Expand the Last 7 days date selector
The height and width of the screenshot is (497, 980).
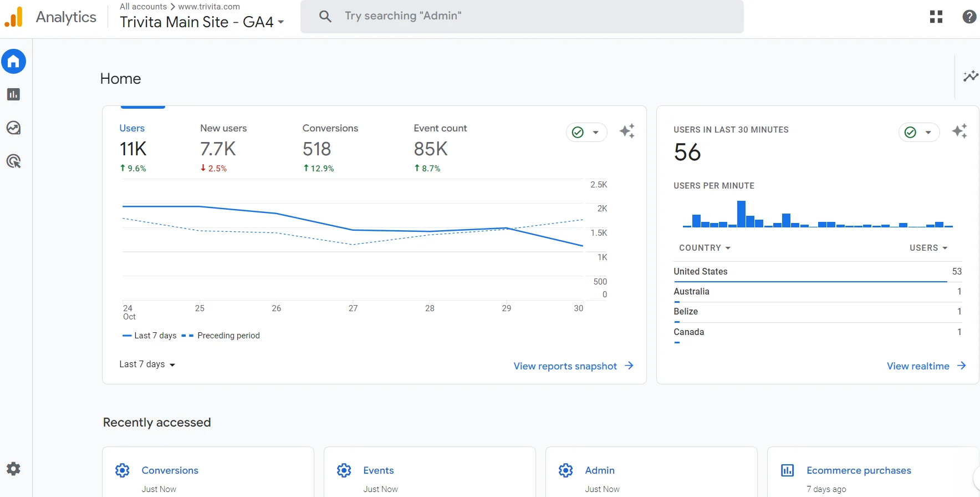click(147, 364)
